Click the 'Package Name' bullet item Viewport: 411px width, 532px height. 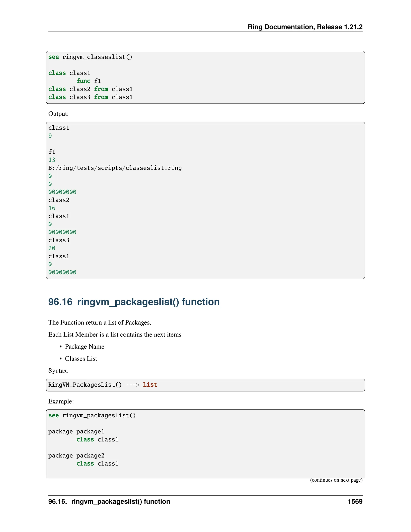coord(84,347)
